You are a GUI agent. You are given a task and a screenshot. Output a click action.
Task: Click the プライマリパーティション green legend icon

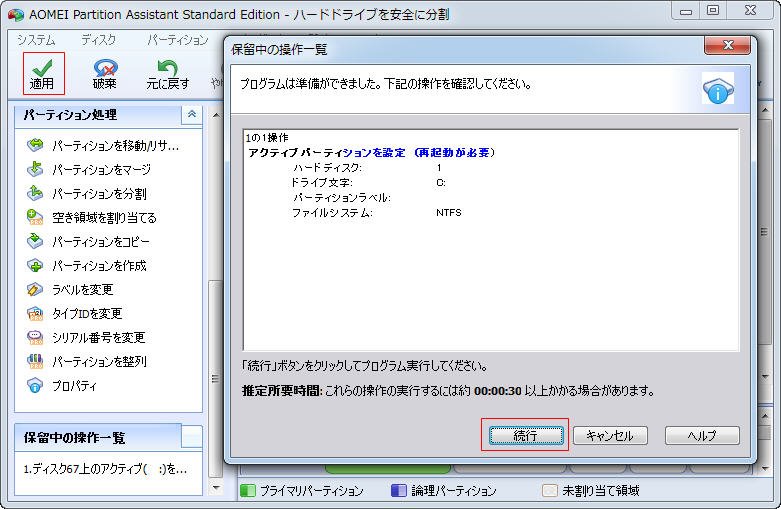point(248,491)
